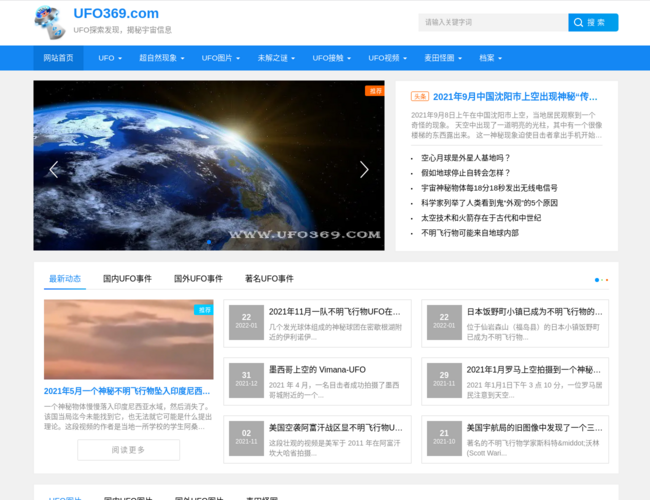
Task: Open 墨西哥上空的 Vimana-UFO article
Action: pyautogui.click(x=317, y=370)
